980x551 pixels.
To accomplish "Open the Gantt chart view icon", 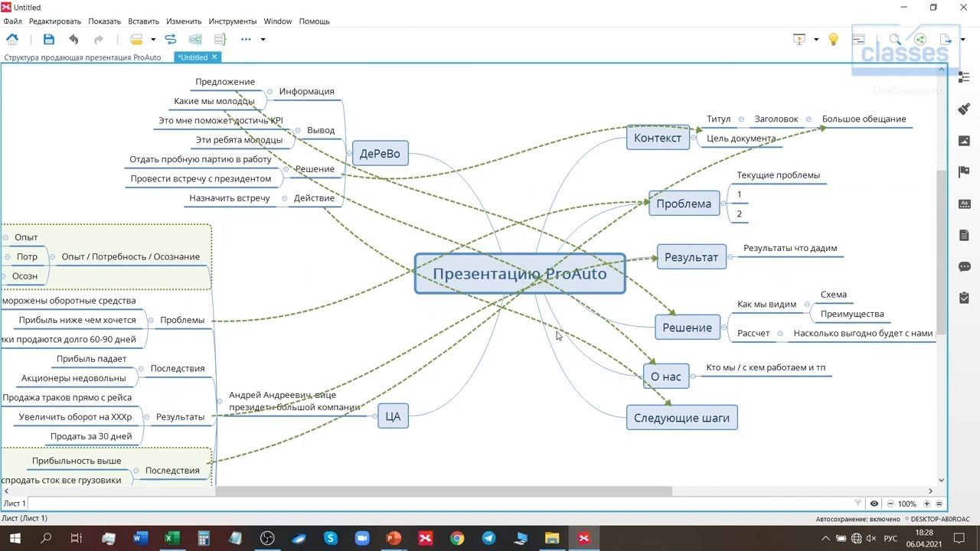I will tap(859, 39).
